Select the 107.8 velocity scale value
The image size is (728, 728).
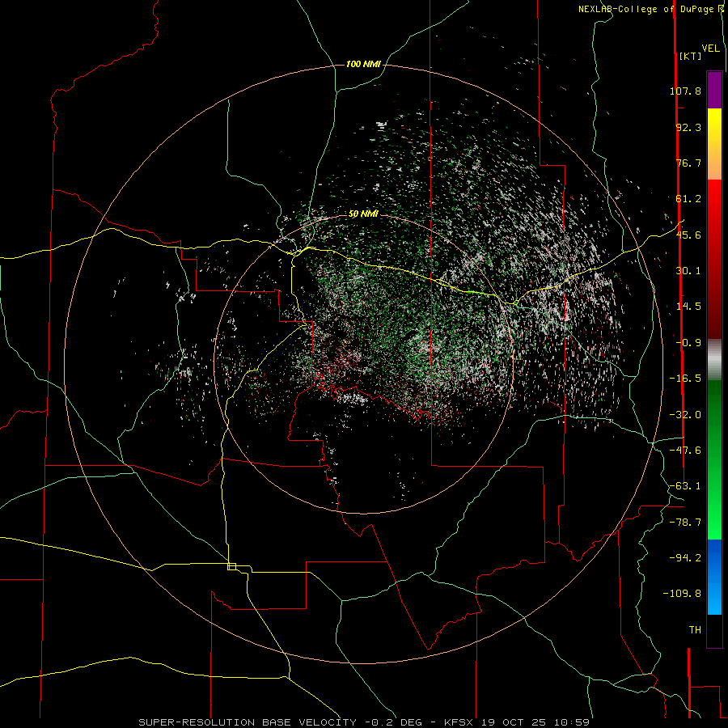(685, 91)
